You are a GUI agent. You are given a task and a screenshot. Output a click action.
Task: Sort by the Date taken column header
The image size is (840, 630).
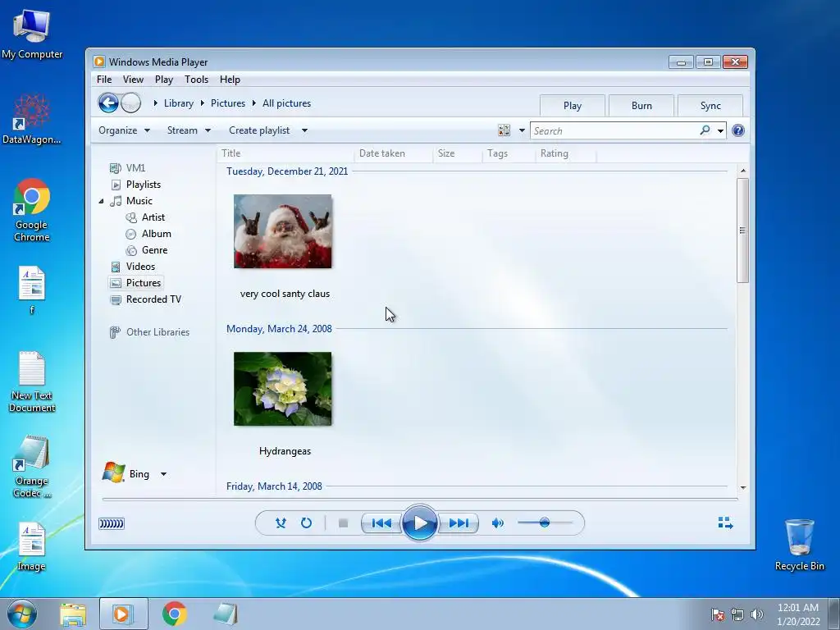pyautogui.click(x=394, y=153)
